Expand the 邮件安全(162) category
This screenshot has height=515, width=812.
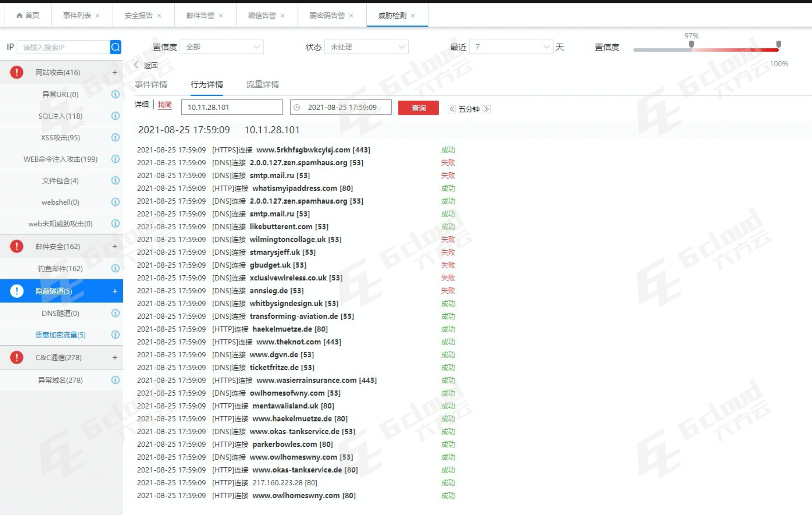coord(115,246)
